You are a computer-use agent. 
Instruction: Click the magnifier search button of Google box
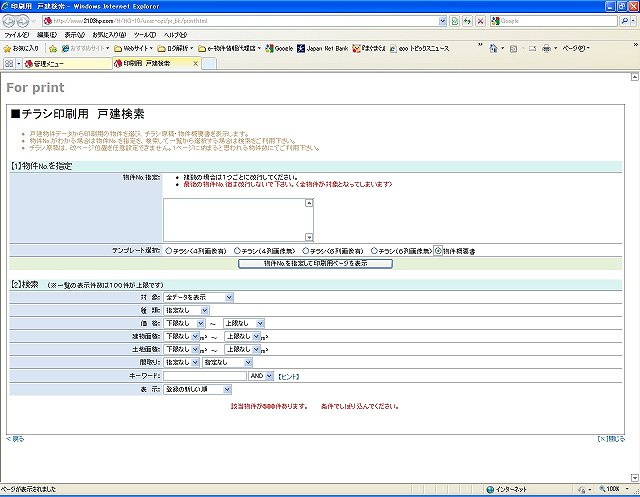(624, 21)
